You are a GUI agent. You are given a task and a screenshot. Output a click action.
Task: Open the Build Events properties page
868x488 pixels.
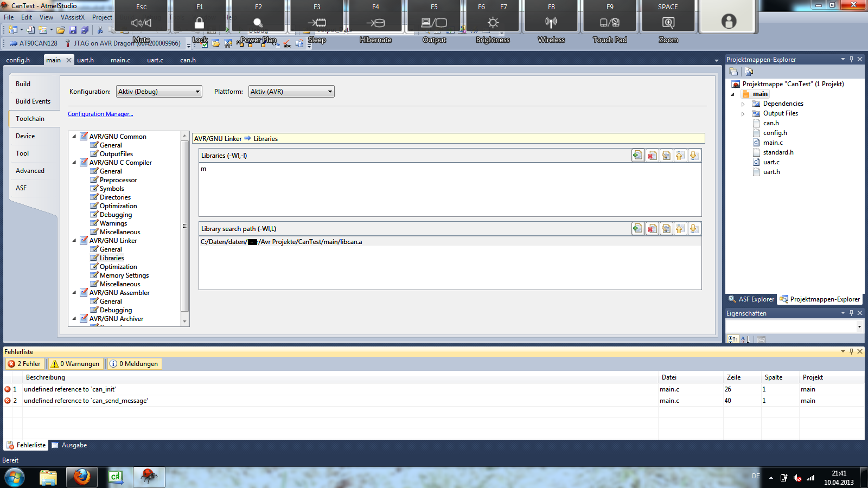pos(33,101)
